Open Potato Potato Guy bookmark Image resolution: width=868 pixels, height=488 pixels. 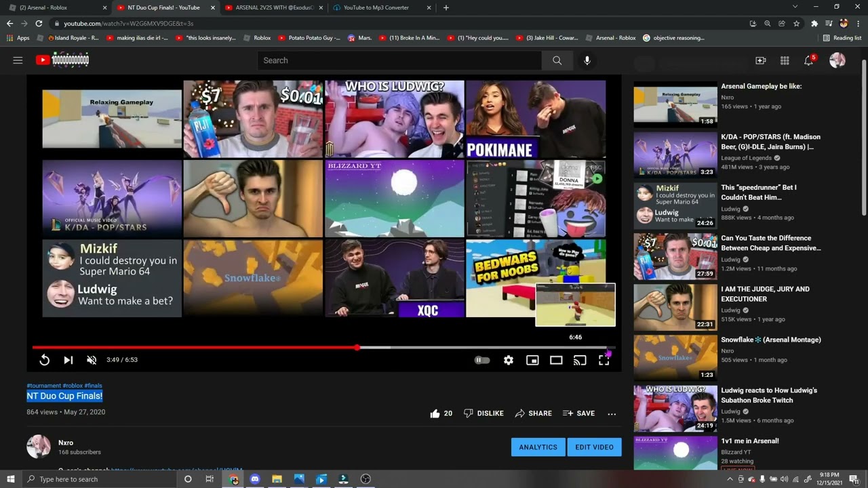(309, 38)
